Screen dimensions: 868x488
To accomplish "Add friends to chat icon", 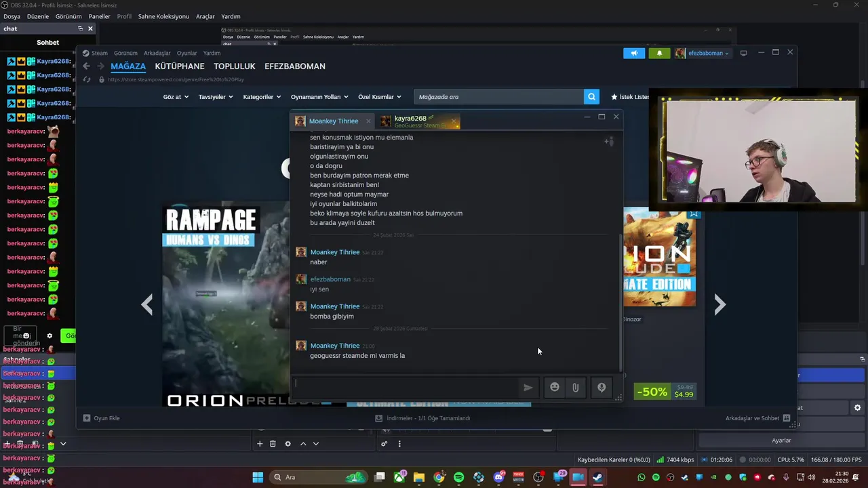I will click(x=609, y=142).
